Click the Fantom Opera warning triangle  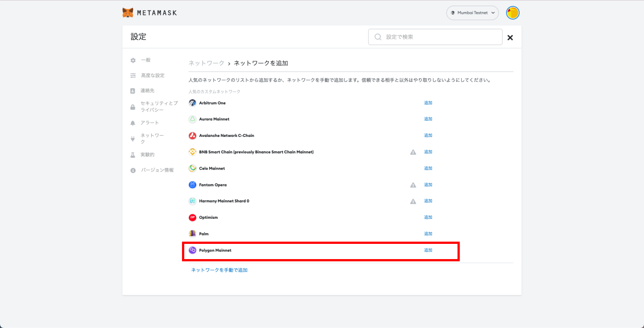(x=413, y=185)
